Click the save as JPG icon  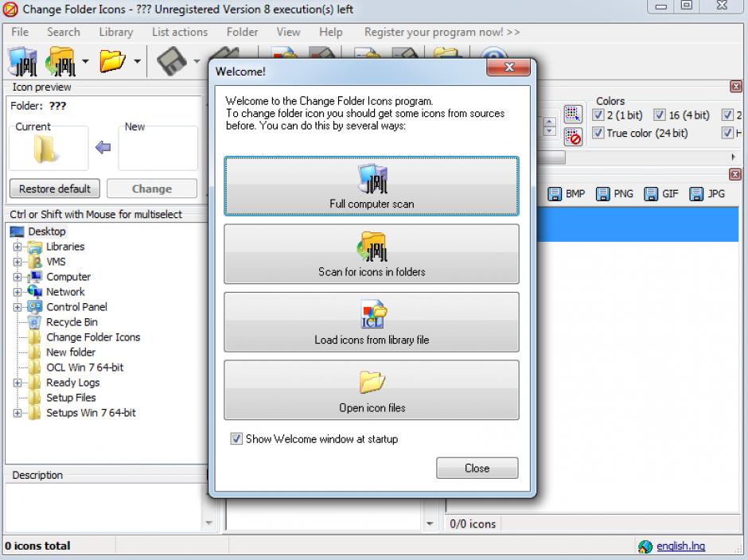(696, 193)
